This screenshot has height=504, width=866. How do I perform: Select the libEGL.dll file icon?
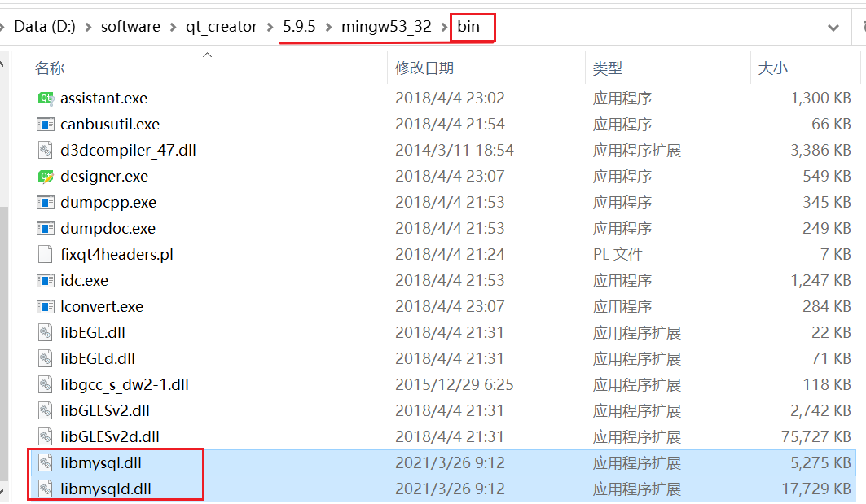(x=46, y=332)
